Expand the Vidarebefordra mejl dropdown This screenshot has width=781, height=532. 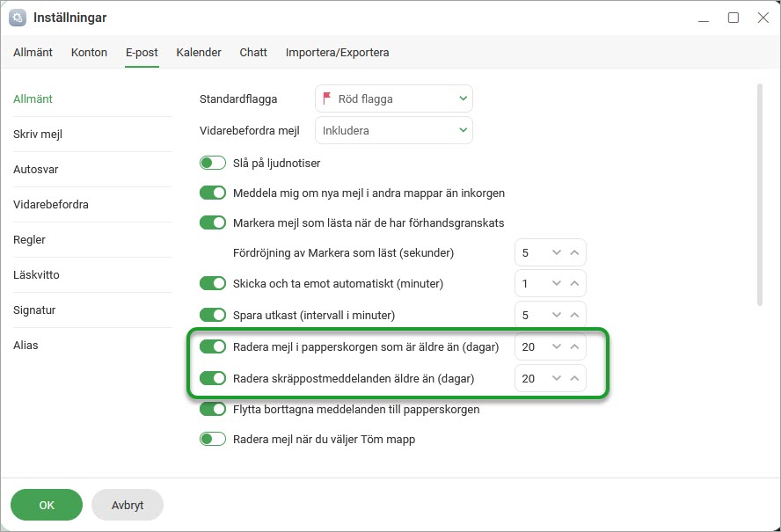[393, 130]
